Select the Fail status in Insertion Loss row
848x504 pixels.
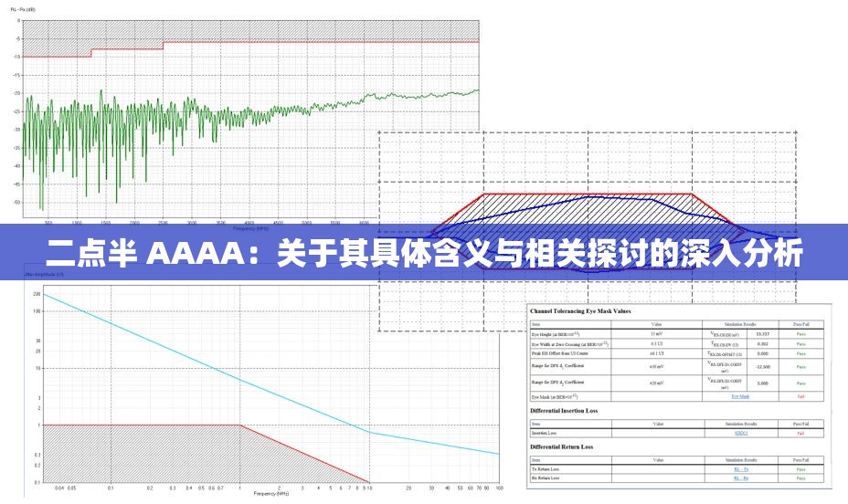click(x=801, y=433)
